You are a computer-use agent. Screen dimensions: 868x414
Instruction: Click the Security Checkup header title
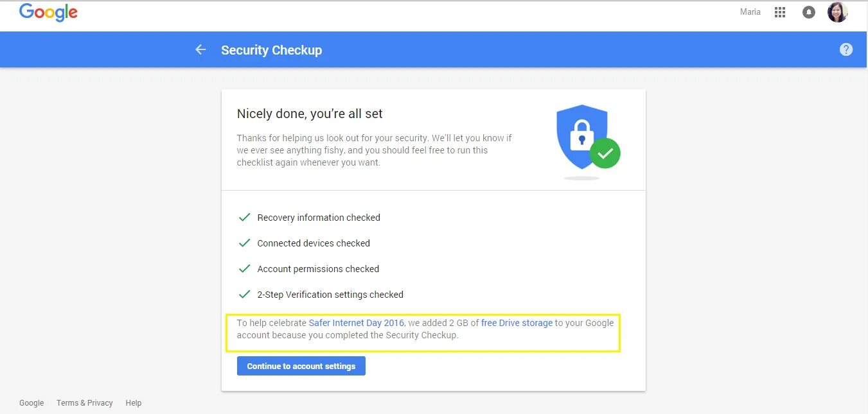(x=271, y=50)
